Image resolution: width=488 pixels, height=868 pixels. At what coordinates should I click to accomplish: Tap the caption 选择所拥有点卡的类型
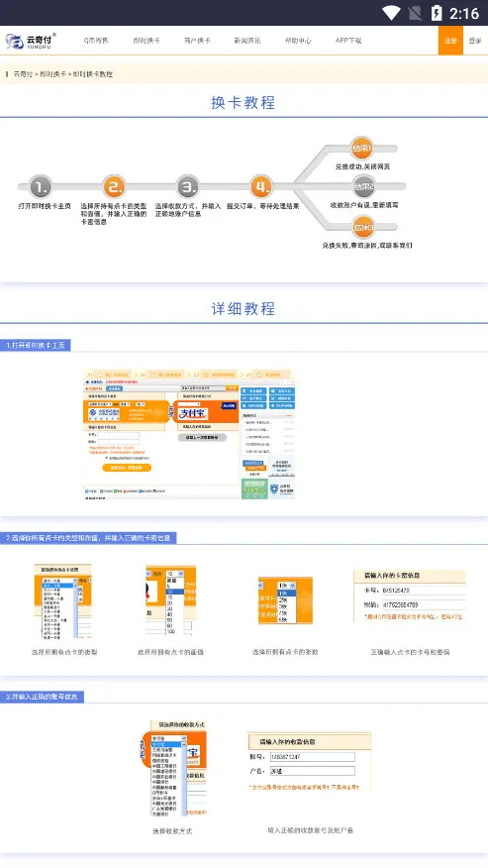pyautogui.click(x=64, y=652)
